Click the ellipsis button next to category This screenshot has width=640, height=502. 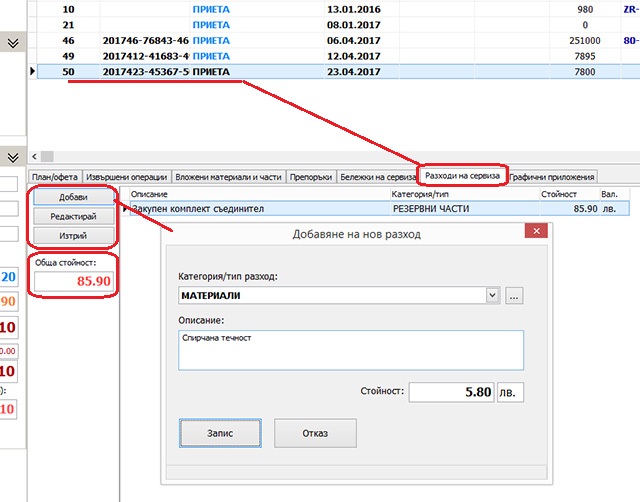click(515, 296)
